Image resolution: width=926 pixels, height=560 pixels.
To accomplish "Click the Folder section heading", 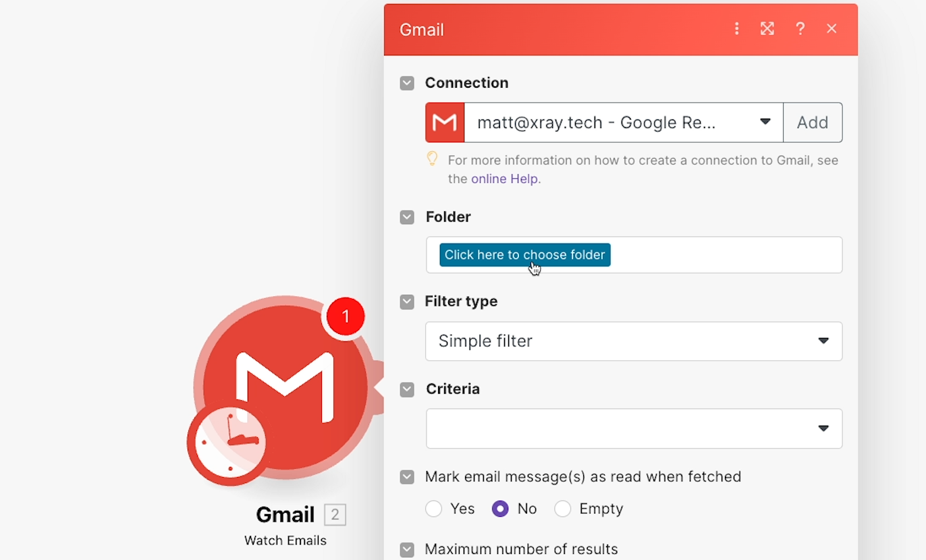I will tap(448, 217).
